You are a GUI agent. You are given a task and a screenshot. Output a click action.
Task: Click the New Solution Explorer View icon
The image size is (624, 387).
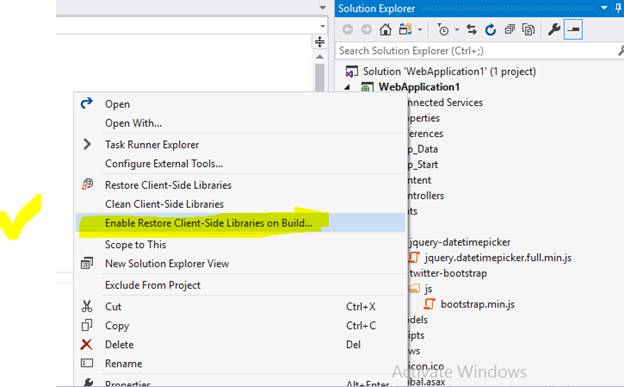click(x=87, y=263)
